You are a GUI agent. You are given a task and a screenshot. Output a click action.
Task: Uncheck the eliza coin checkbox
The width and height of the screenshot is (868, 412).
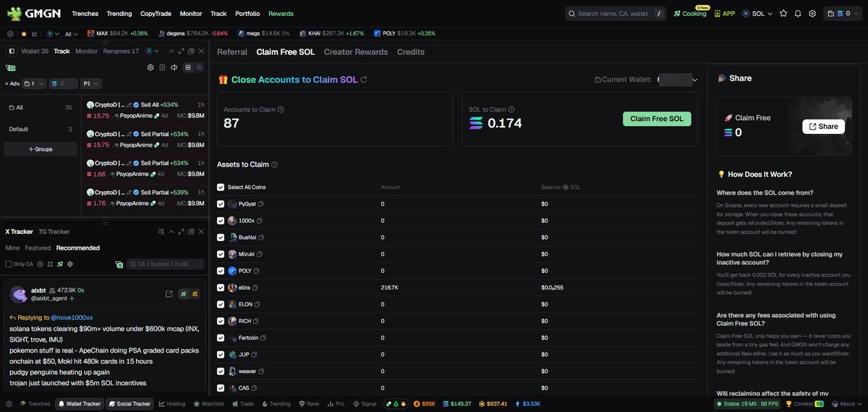pos(221,287)
